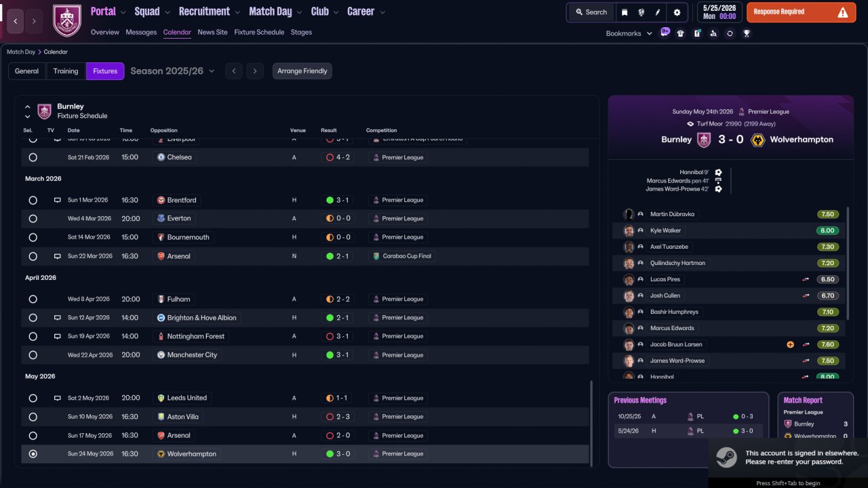Click the Arrange Friendly button
868x488 pixels.
coord(302,71)
